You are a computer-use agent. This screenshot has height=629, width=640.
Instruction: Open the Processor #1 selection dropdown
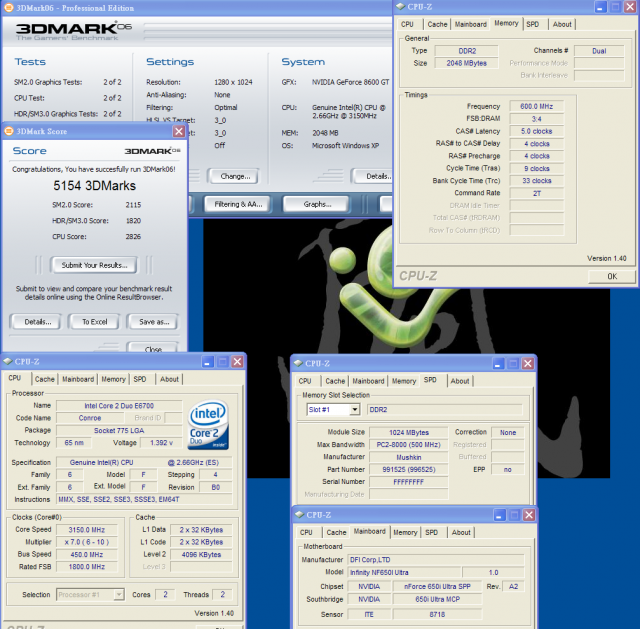(x=119, y=595)
